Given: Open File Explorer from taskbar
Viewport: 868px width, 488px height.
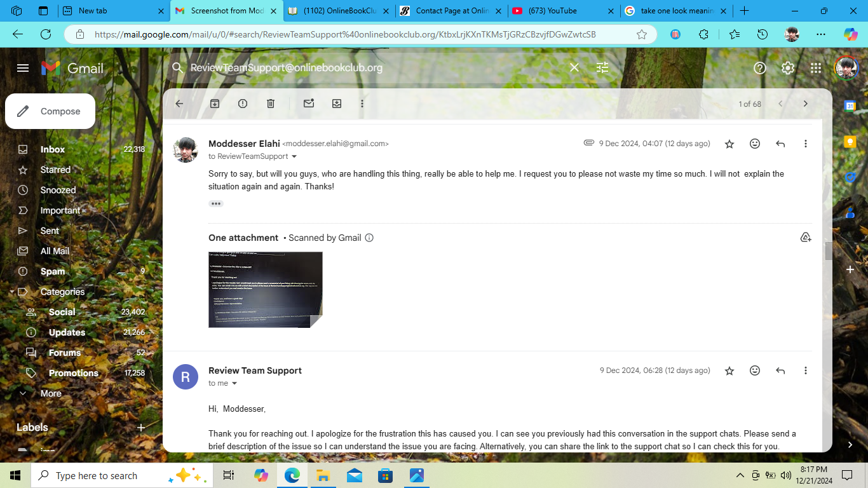Looking at the screenshot, I should pos(323,475).
